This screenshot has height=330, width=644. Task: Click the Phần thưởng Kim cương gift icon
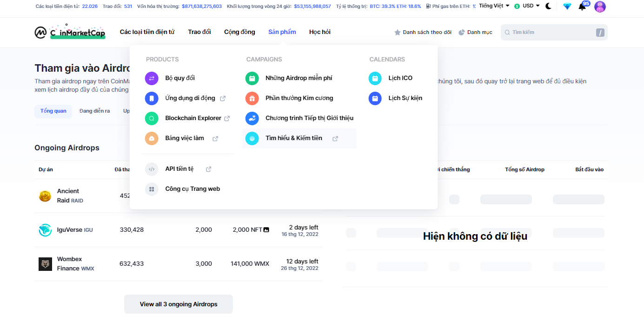tap(252, 98)
